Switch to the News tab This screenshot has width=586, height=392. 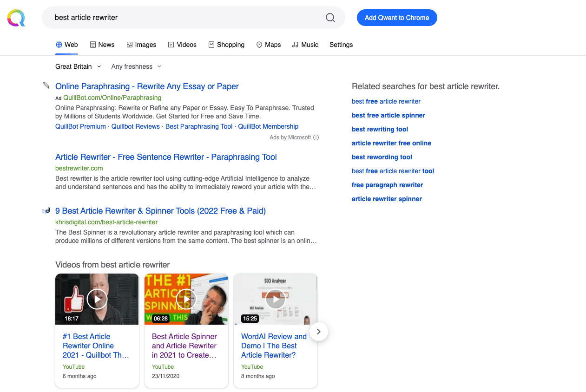point(102,44)
